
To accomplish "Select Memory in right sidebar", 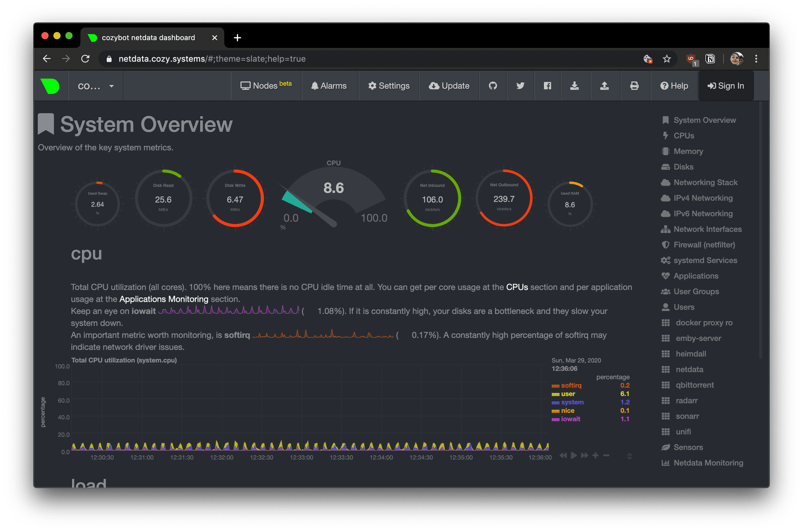I will (689, 151).
